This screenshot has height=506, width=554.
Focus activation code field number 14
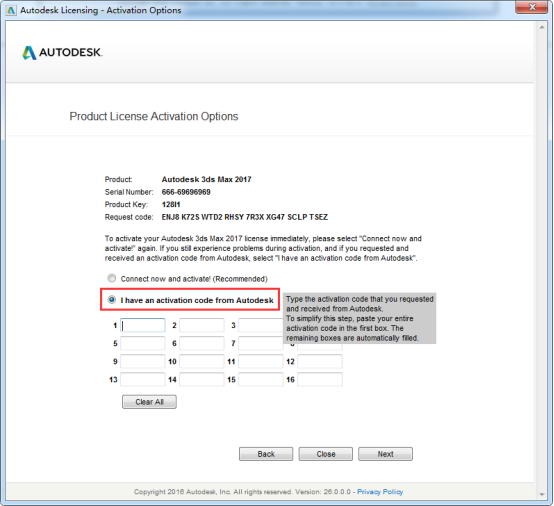click(202, 380)
